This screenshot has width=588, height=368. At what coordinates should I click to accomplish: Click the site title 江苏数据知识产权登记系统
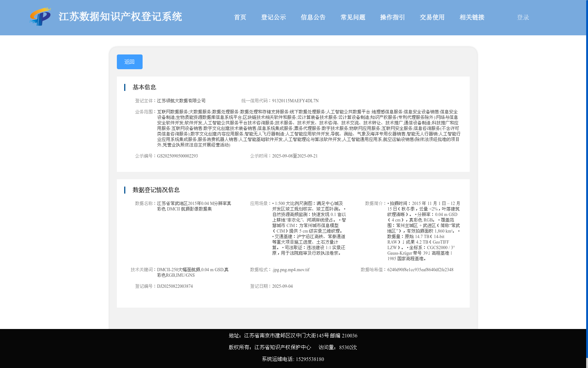coord(120,17)
